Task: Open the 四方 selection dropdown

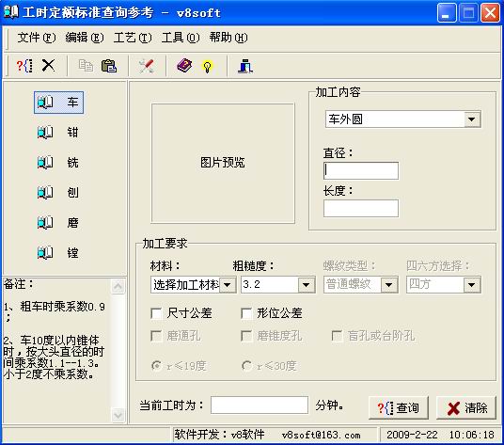Action: pyautogui.click(x=471, y=284)
